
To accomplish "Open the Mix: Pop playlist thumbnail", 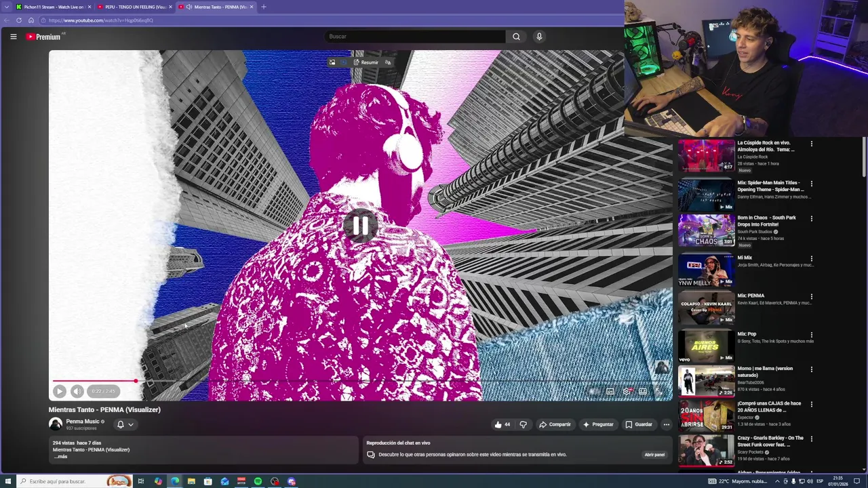I will (x=706, y=346).
